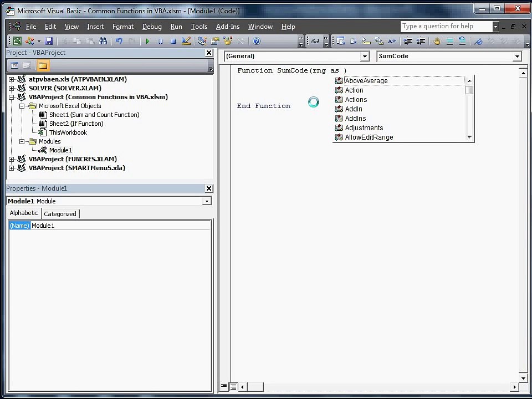Open the File menu

[x=31, y=27]
